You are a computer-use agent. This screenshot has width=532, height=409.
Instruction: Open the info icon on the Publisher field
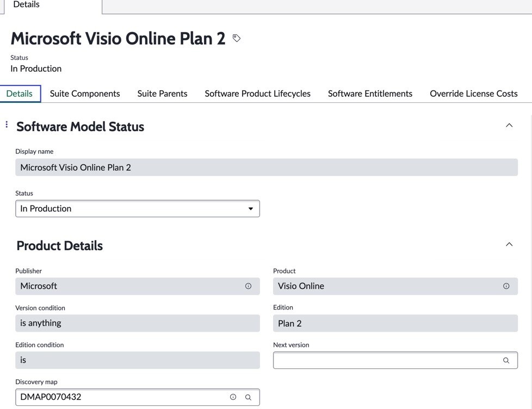tap(248, 286)
